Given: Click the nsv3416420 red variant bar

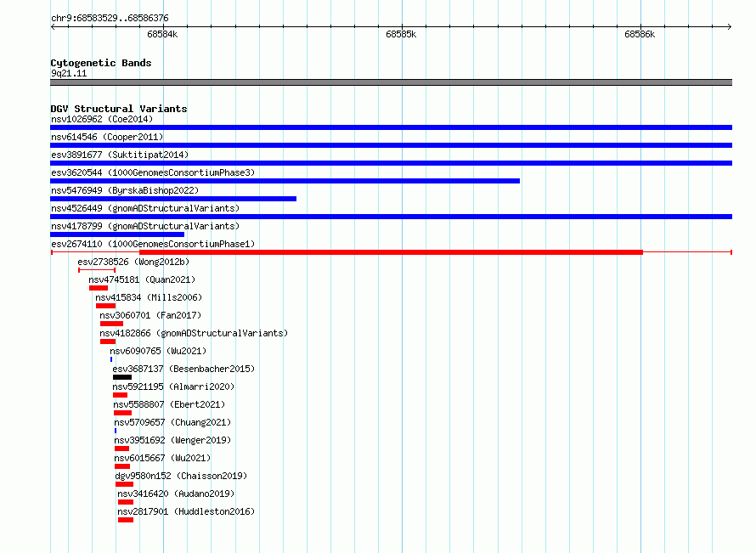Looking at the screenshot, I should (x=126, y=502).
